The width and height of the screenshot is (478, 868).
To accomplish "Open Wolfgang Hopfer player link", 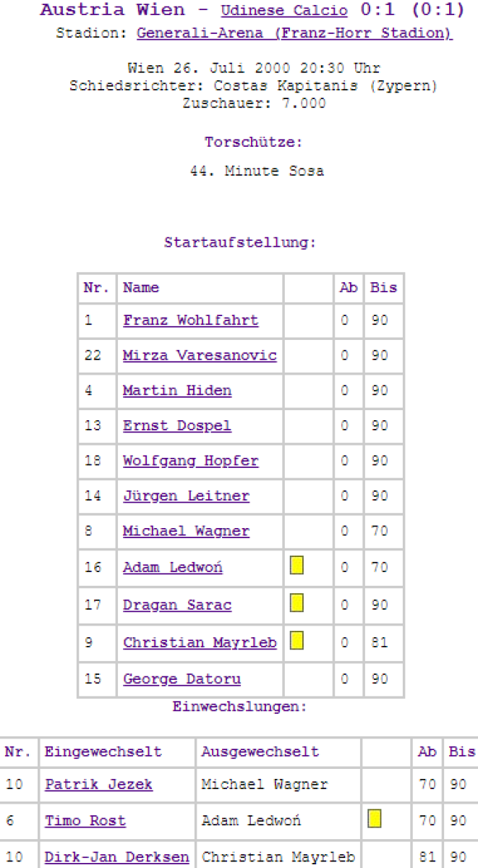I will tap(190, 461).
